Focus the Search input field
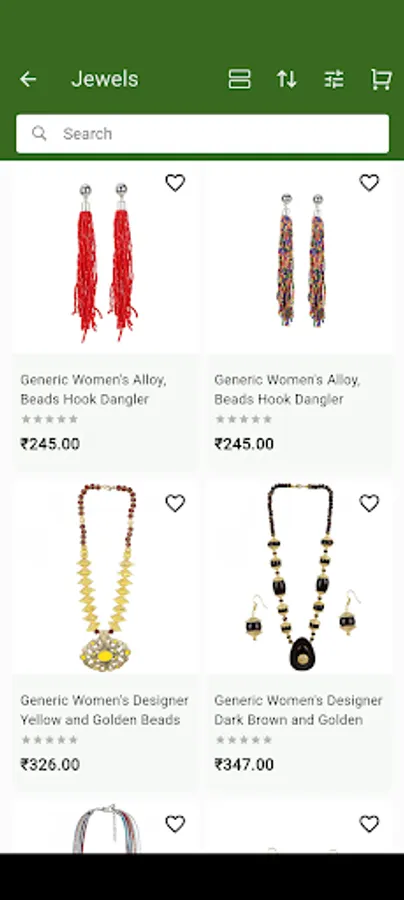This screenshot has width=404, height=900. tap(202, 134)
